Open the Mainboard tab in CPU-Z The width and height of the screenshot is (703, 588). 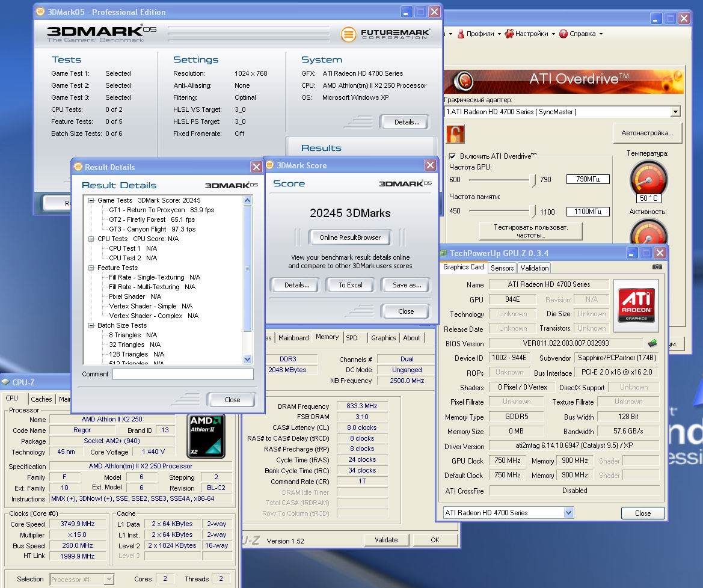[293, 338]
